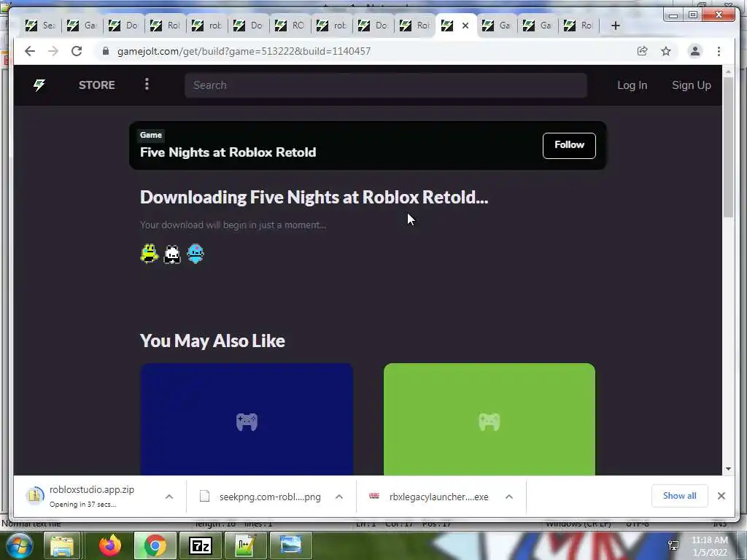Click the browser forward arrow
747x560 pixels.
53,51
